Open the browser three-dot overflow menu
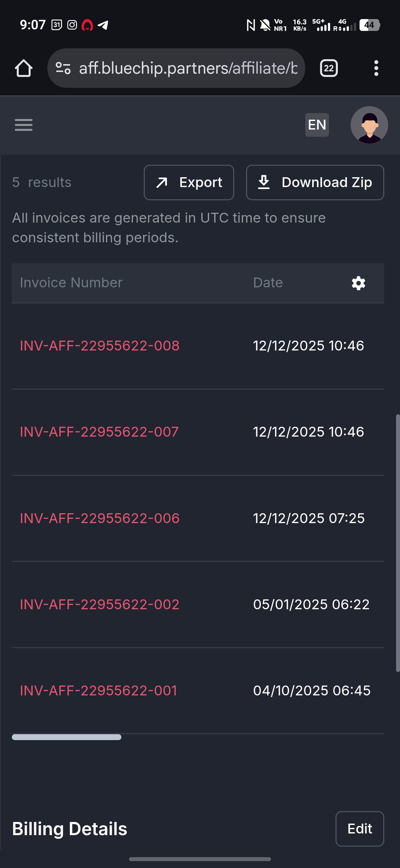400x868 pixels. [376, 68]
